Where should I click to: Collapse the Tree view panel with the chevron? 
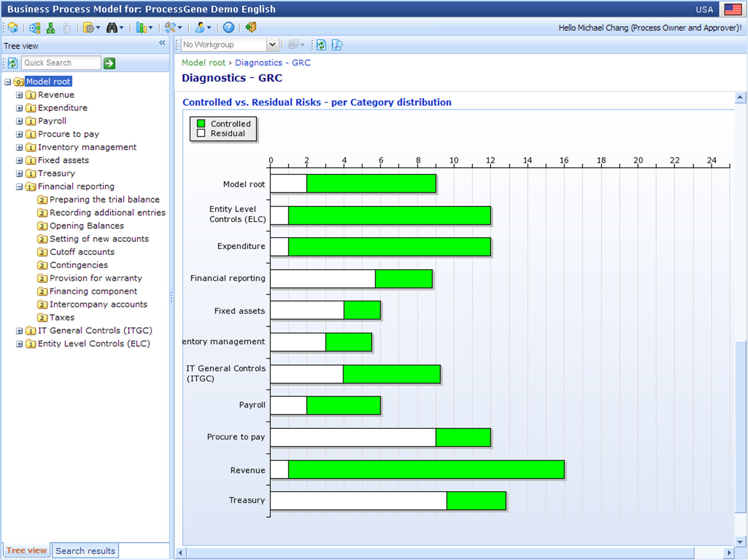pyautogui.click(x=162, y=43)
